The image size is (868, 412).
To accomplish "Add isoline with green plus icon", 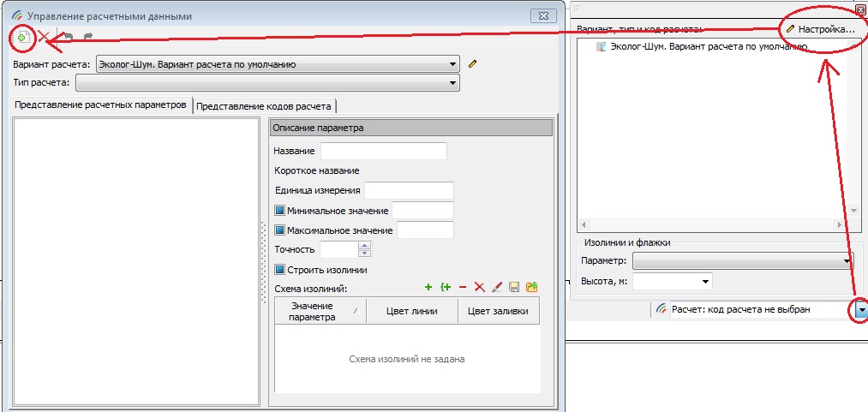I will (x=428, y=288).
